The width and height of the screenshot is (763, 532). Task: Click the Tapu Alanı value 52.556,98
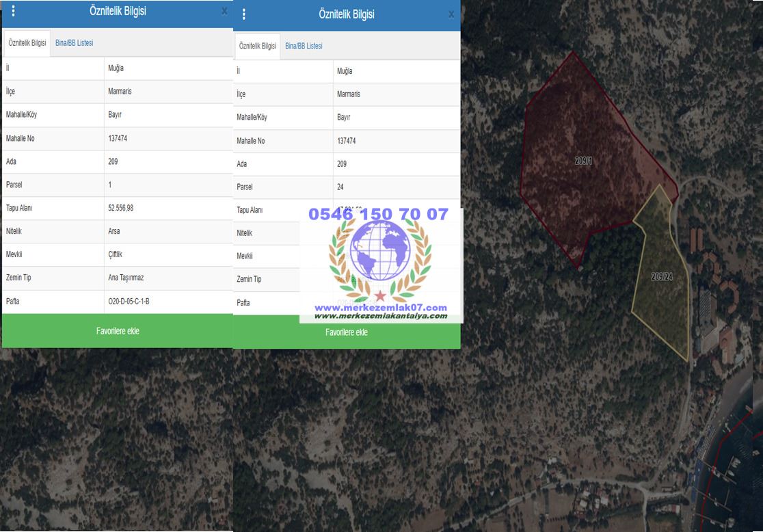click(x=121, y=208)
